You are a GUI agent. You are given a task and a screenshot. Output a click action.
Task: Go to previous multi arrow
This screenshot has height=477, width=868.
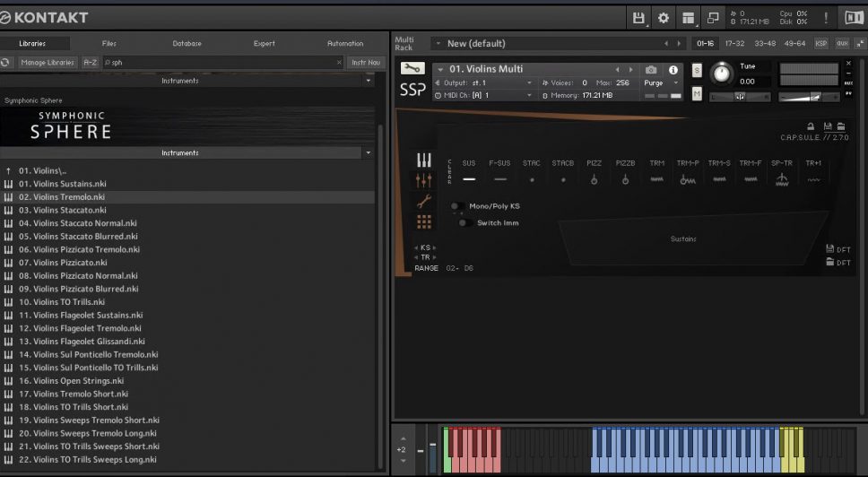pos(666,43)
